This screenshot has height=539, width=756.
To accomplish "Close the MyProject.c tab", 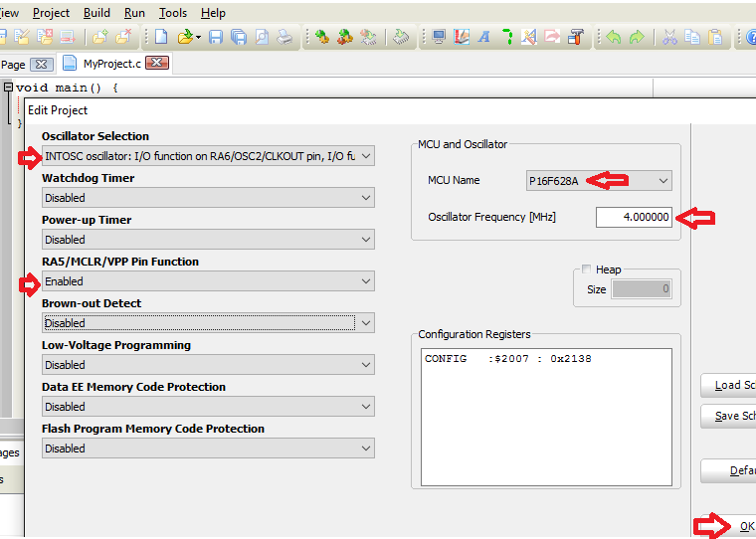I will click(157, 64).
